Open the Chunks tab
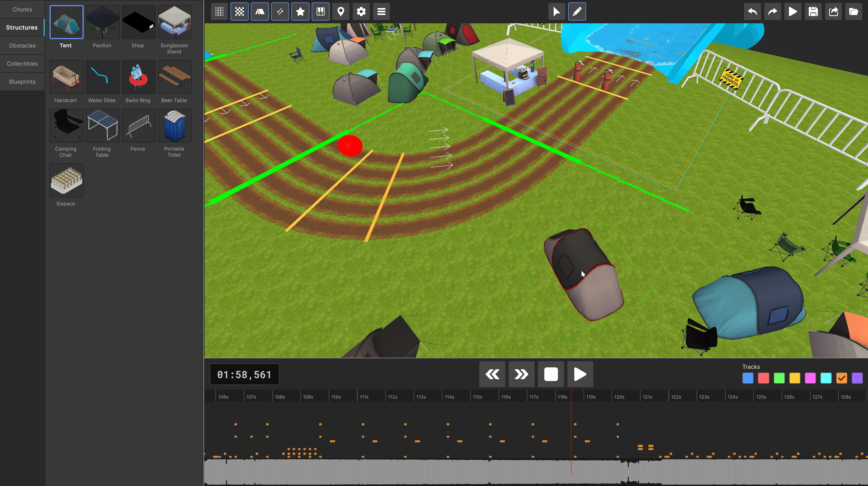The height and width of the screenshot is (486, 868). 22,9
